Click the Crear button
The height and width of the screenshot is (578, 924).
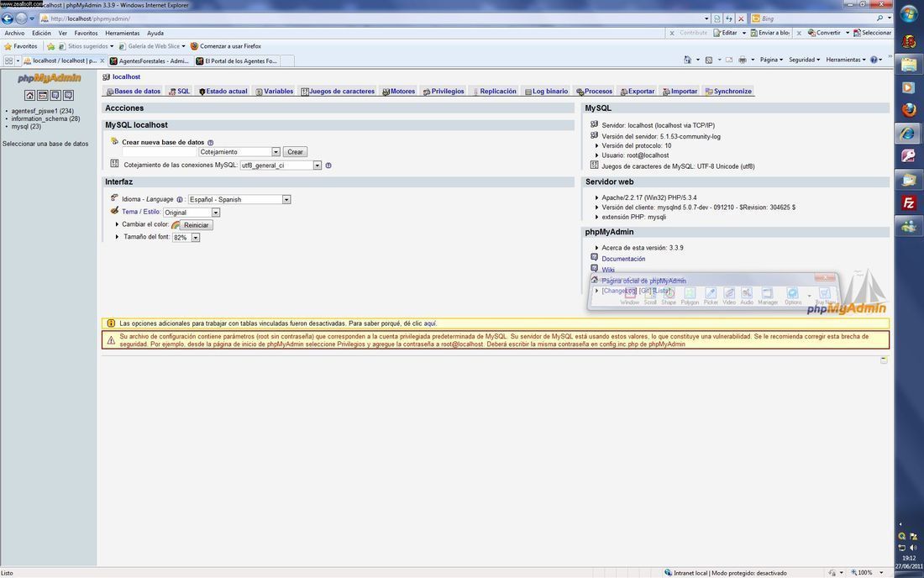(x=295, y=152)
